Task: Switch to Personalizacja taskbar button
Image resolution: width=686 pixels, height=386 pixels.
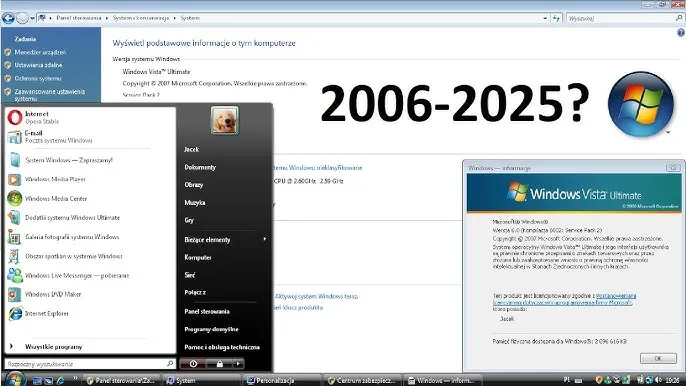Action: pos(282,381)
